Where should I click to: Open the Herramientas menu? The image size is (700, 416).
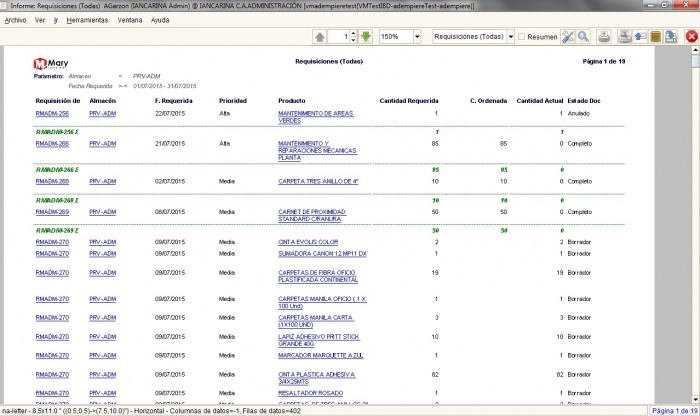(87, 20)
